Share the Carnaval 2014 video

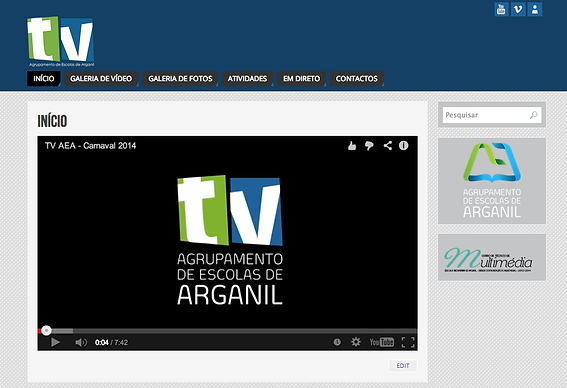click(x=388, y=146)
